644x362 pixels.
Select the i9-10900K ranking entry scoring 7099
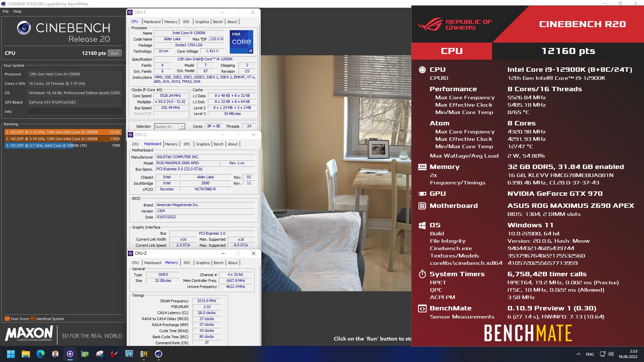(x=63, y=145)
